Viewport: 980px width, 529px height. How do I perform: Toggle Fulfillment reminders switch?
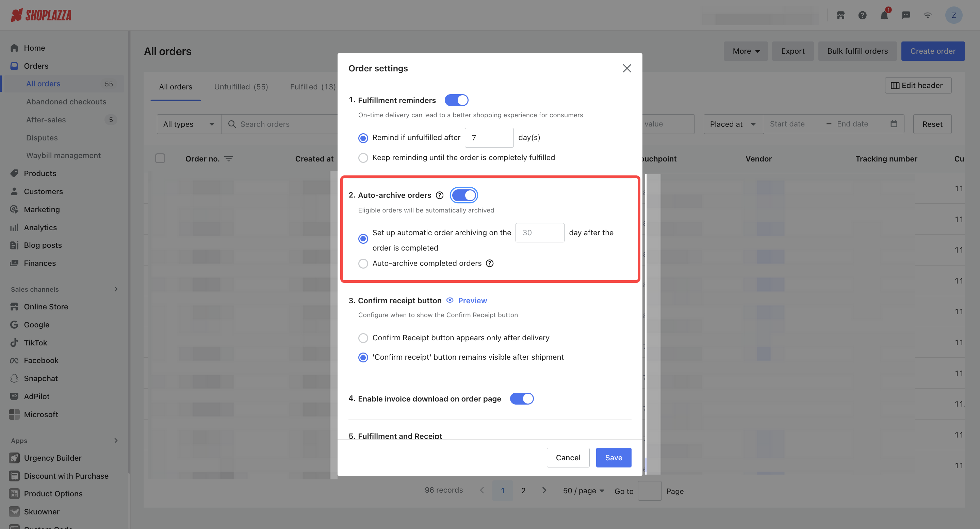point(456,100)
